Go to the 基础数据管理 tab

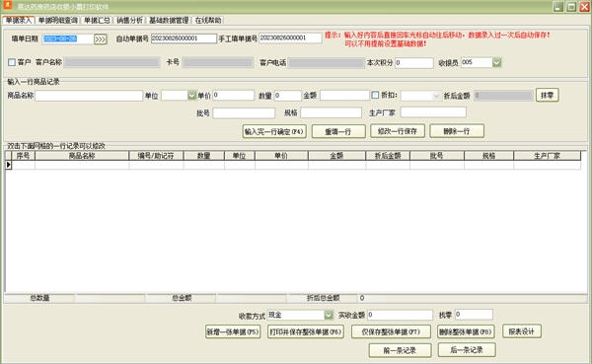point(169,20)
